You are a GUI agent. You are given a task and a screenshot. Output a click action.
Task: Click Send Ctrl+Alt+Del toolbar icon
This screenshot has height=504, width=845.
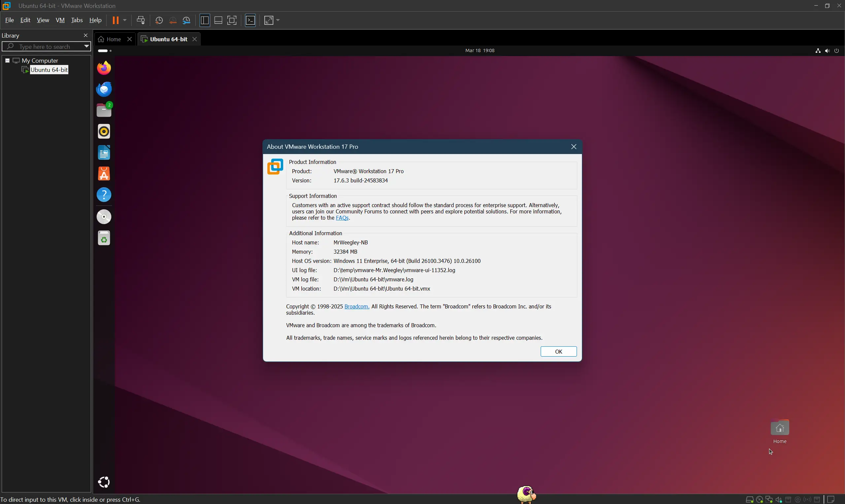[141, 20]
